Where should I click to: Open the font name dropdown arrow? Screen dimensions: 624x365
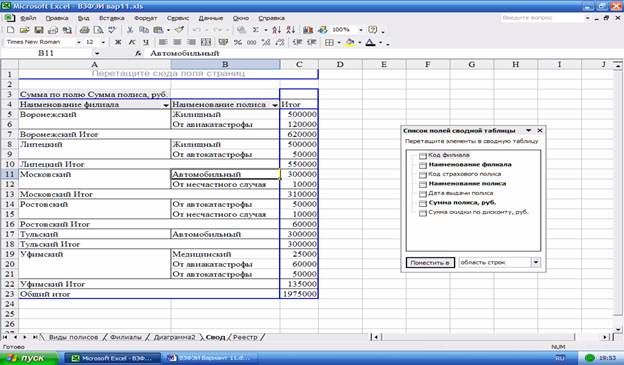(78, 42)
